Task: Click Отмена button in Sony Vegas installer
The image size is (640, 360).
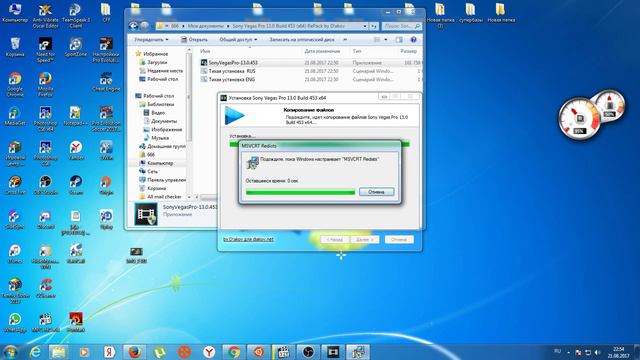Action: (399, 240)
